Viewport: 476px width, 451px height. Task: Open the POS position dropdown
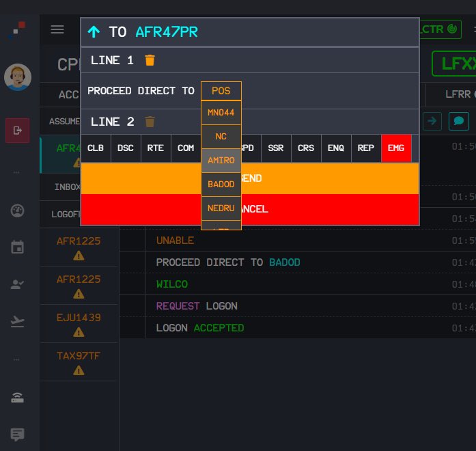pyautogui.click(x=221, y=91)
